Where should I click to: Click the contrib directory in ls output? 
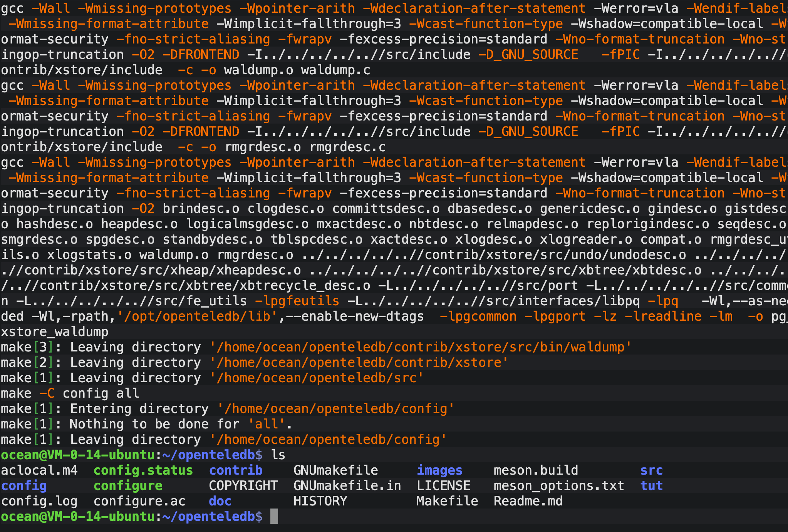[236, 470]
